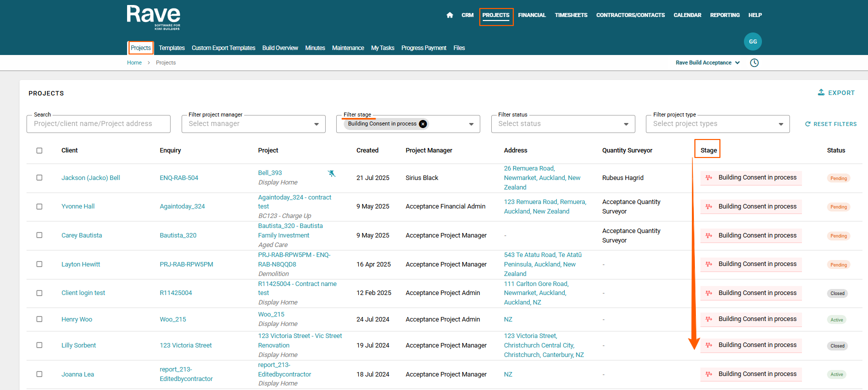
Task: Click the stage icon in Layton Hewitt row
Action: (709, 264)
